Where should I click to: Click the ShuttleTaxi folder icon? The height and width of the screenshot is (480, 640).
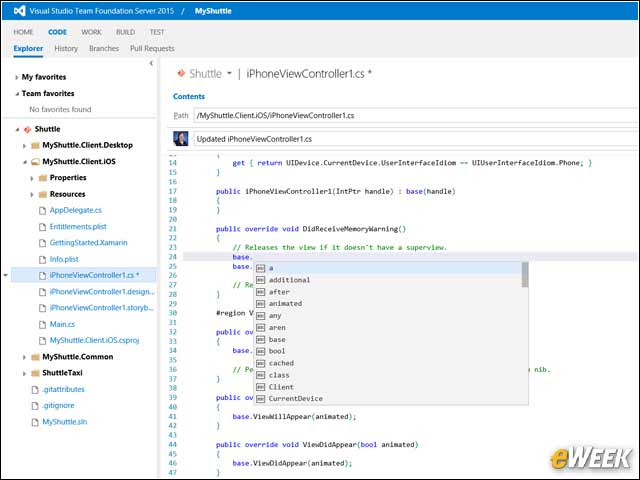[x=36, y=373]
